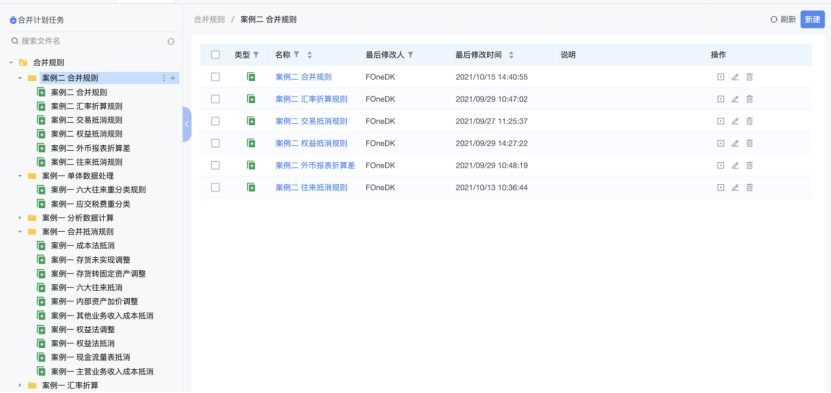Run the 案例二 合并规则 row
Image resolution: width=831 pixels, height=393 pixels.
[x=720, y=77]
